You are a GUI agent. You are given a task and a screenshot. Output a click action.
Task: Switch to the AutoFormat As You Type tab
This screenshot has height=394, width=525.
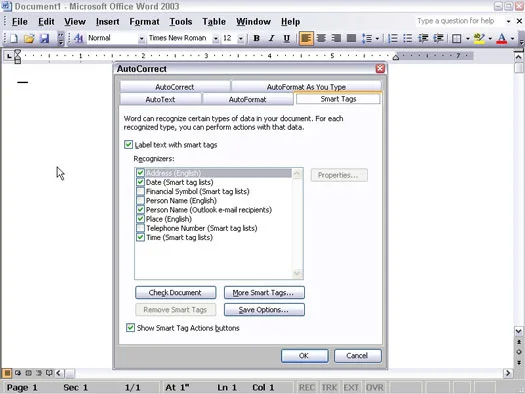pyautogui.click(x=306, y=87)
